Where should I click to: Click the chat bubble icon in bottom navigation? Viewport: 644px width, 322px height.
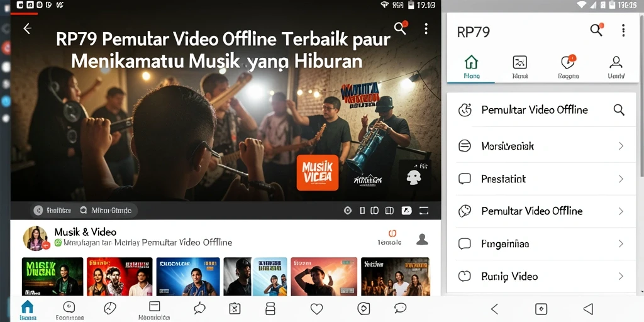(x=400, y=308)
